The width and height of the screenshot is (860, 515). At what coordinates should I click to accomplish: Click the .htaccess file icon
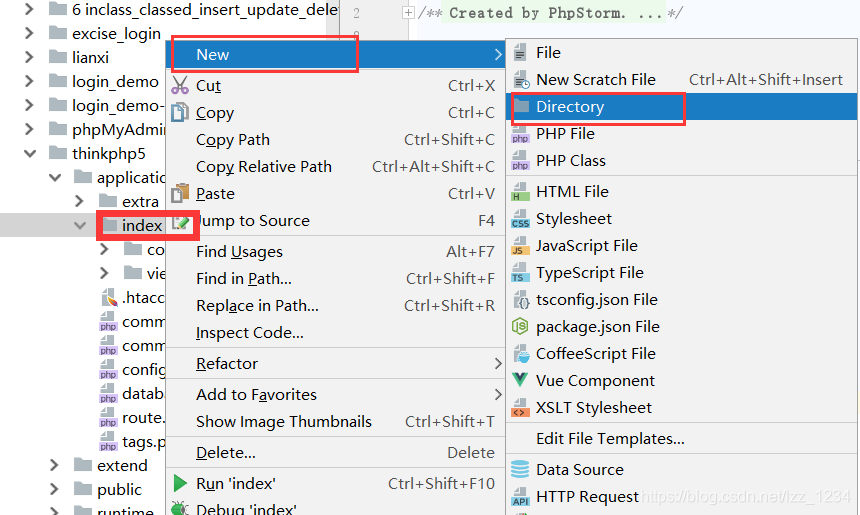(x=109, y=298)
